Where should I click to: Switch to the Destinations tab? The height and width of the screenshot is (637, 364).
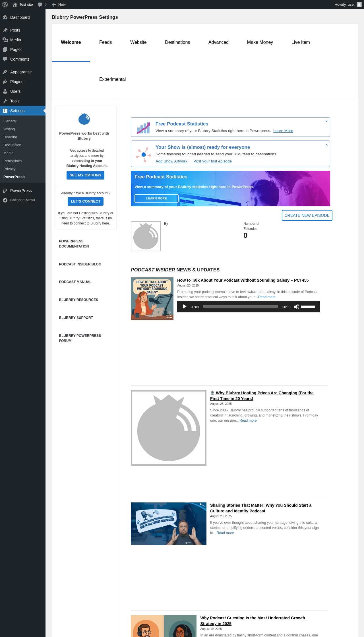coord(177,42)
